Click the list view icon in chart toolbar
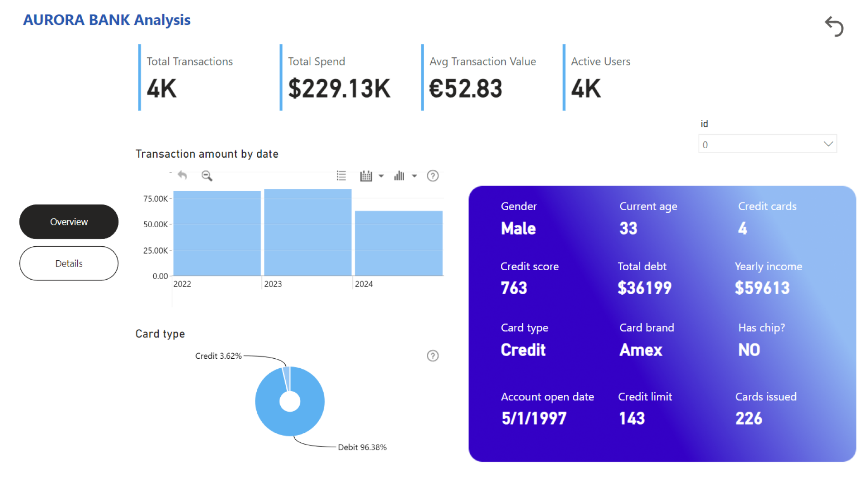Image resolution: width=868 pixels, height=488 pixels. coord(341,176)
